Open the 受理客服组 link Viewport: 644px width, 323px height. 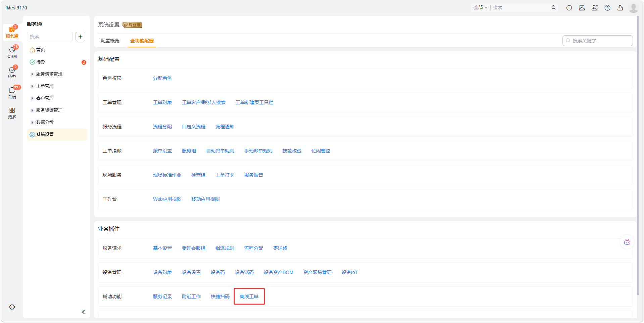[194, 248]
